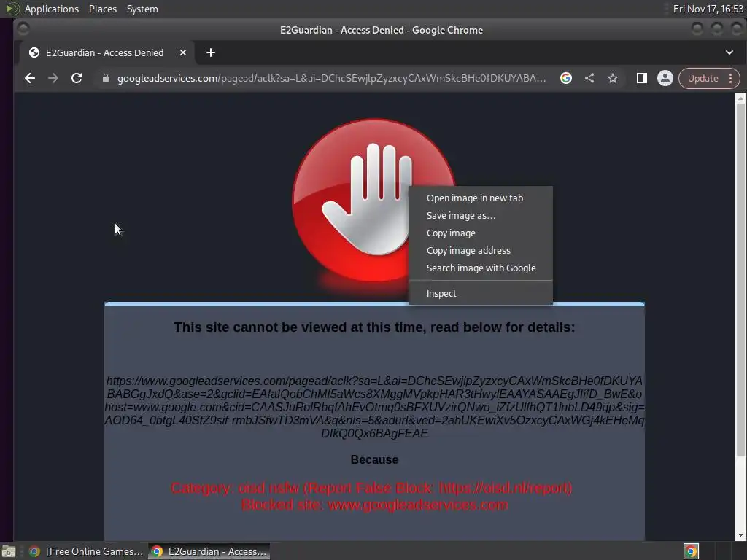Click the blocked googleadservices URL text

374,407
